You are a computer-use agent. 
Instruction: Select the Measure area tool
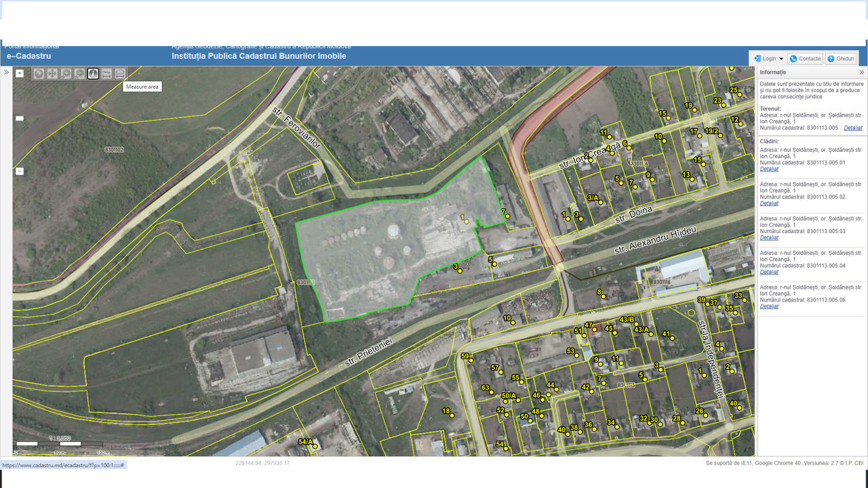click(x=120, y=73)
